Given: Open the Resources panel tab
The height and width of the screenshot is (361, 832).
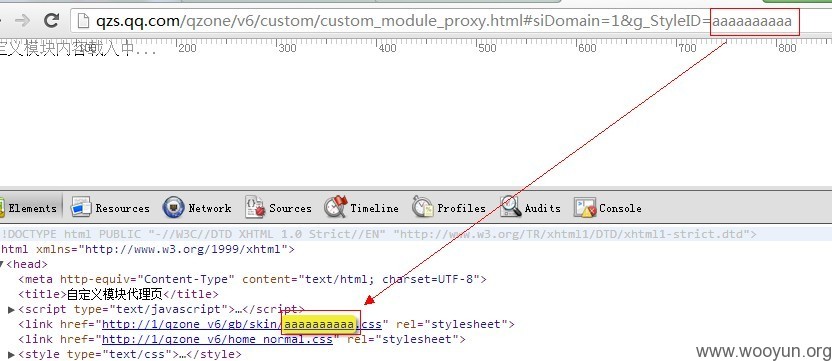Looking at the screenshot, I should pyautogui.click(x=110, y=208).
